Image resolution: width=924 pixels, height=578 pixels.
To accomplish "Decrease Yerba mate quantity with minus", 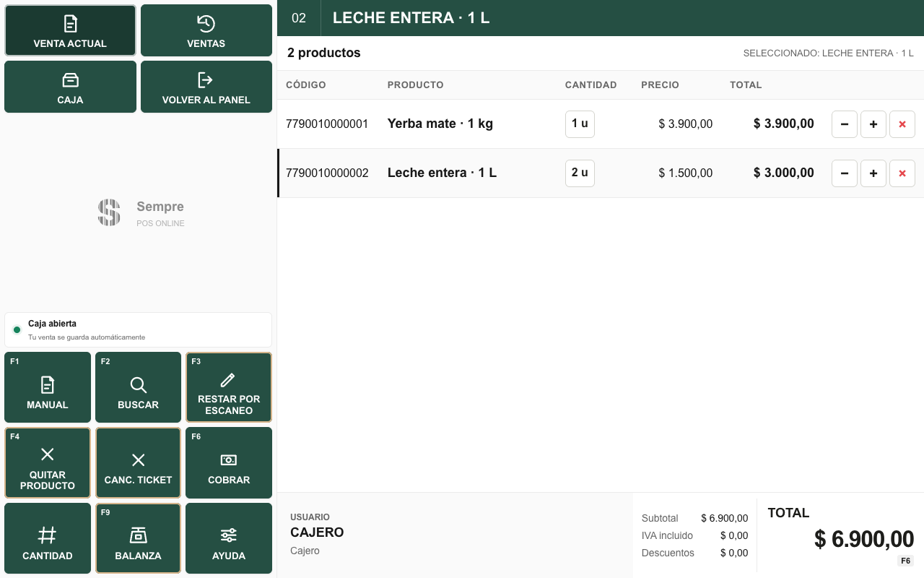I will coord(845,124).
